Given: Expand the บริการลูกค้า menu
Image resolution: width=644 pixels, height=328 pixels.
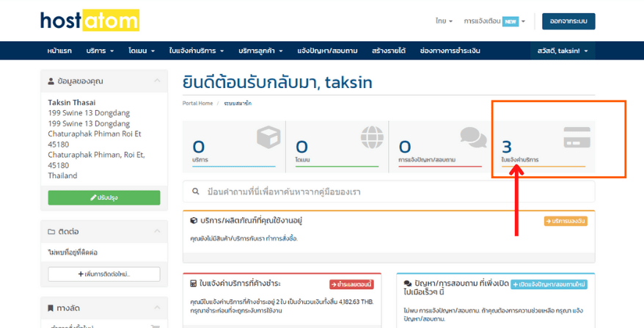Looking at the screenshot, I should pyautogui.click(x=261, y=51).
